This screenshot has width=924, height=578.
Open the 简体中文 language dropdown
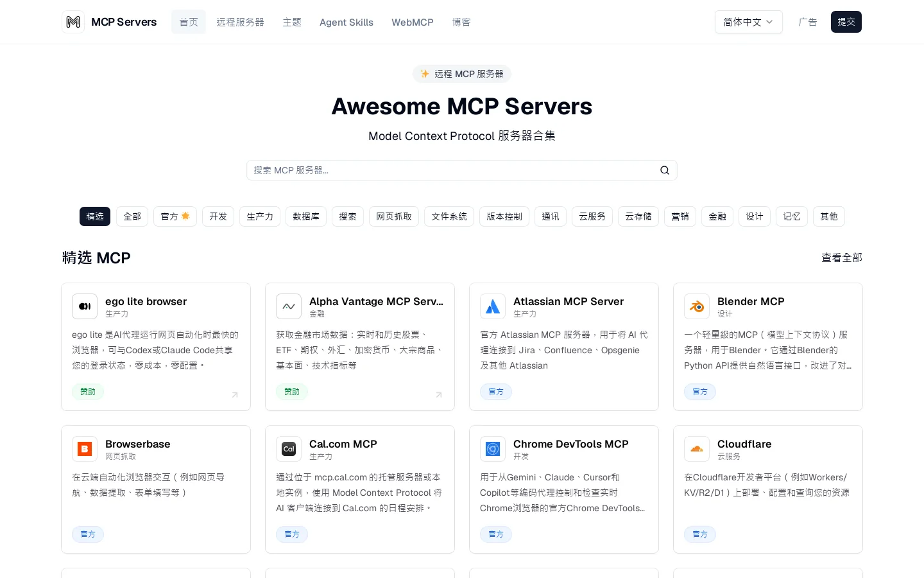(x=749, y=22)
